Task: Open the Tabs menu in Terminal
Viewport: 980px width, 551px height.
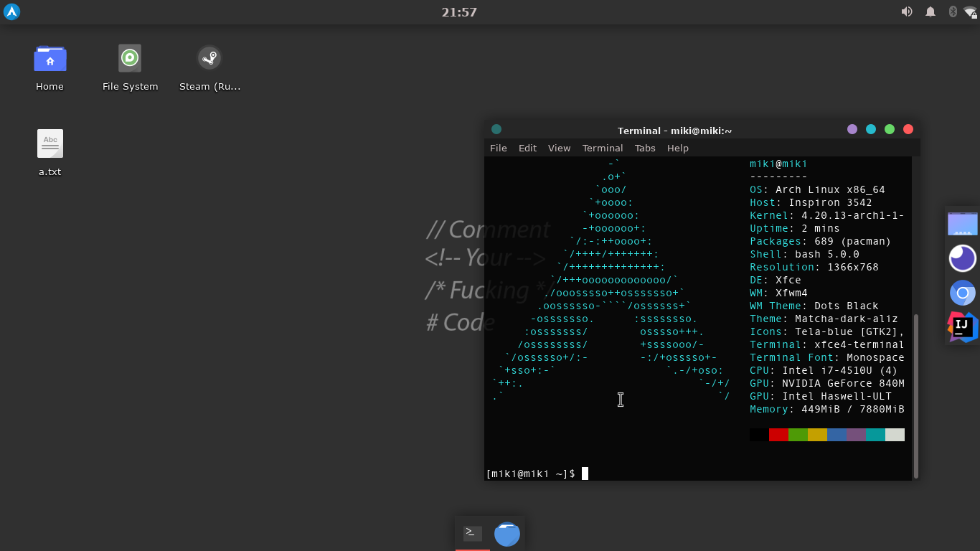Action: (x=645, y=148)
